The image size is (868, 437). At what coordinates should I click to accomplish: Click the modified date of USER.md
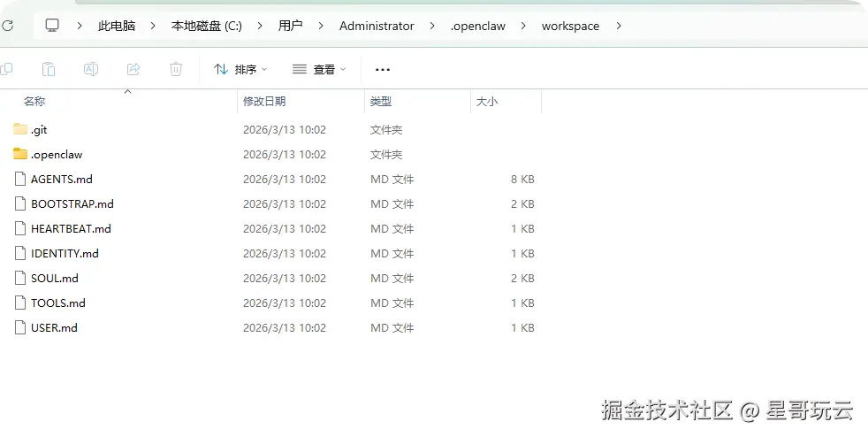[285, 327]
